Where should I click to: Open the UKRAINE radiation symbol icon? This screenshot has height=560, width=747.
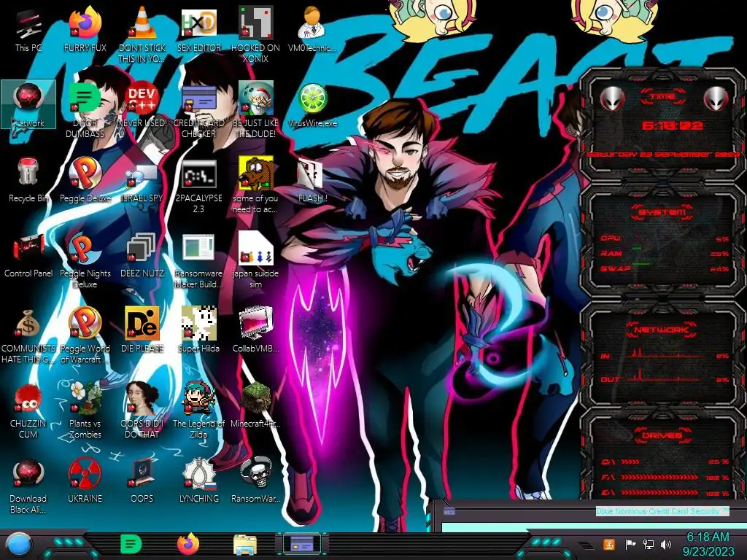coord(85,480)
